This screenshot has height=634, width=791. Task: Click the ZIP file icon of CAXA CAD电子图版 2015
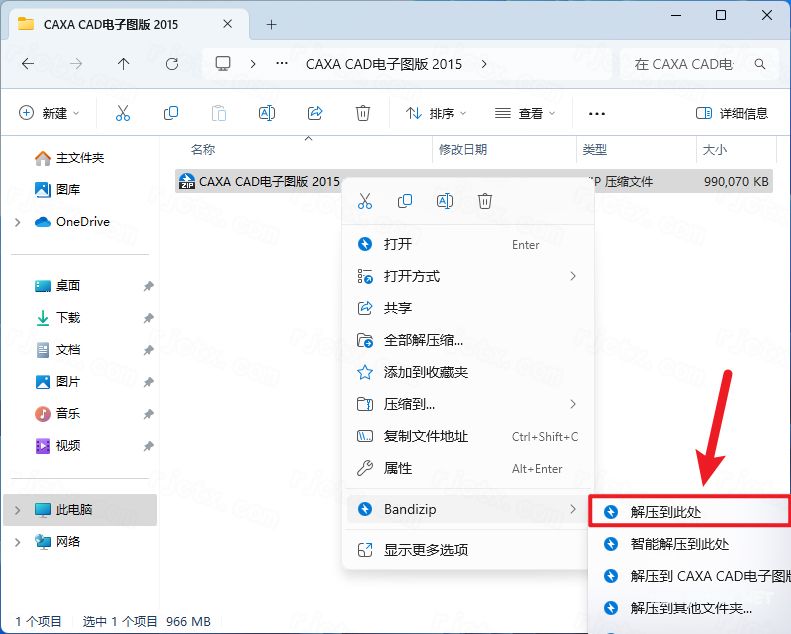187,181
